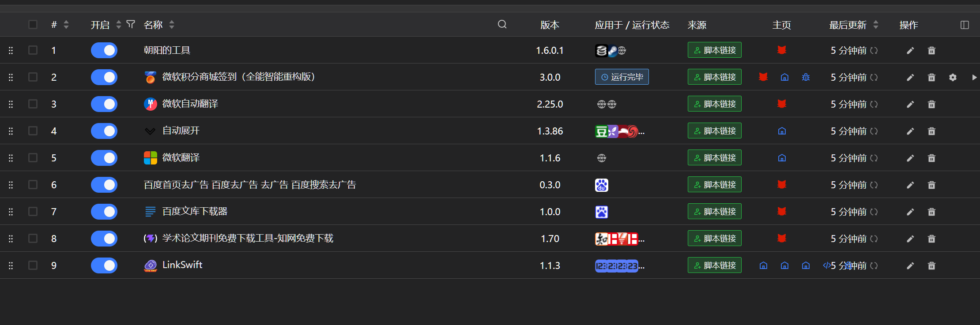The height and width of the screenshot is (325, 980).
Task: Open column settings icon in header
Action: pos(965,25)
